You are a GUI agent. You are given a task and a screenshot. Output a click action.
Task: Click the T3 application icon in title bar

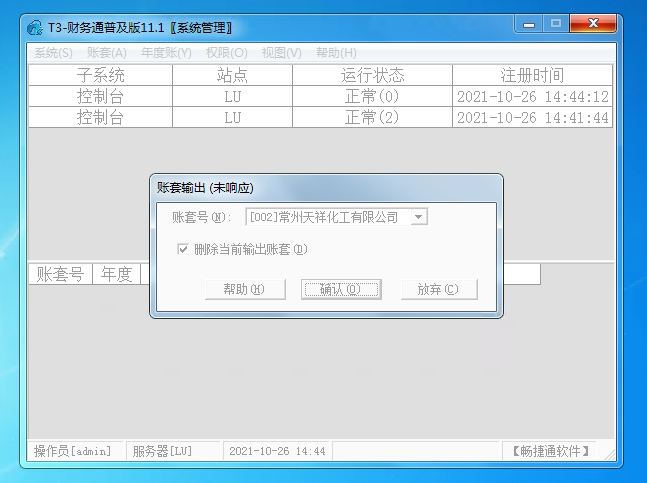pos(35,28)
